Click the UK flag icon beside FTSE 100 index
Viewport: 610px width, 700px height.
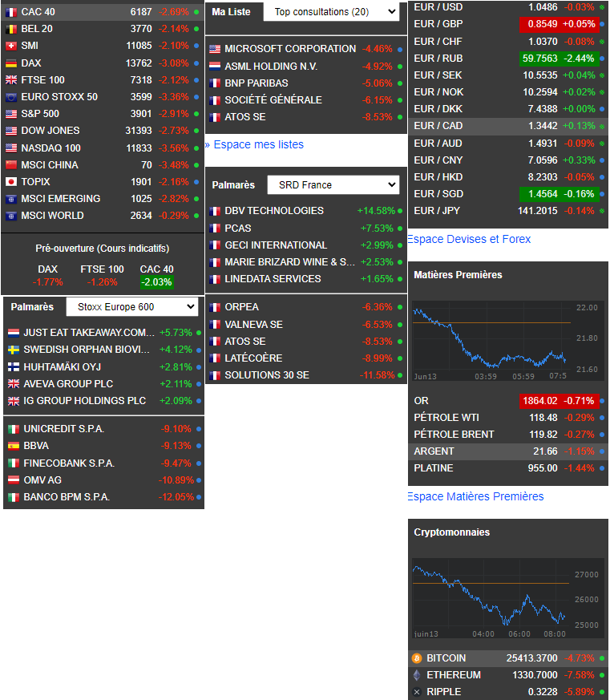point(11,80)
